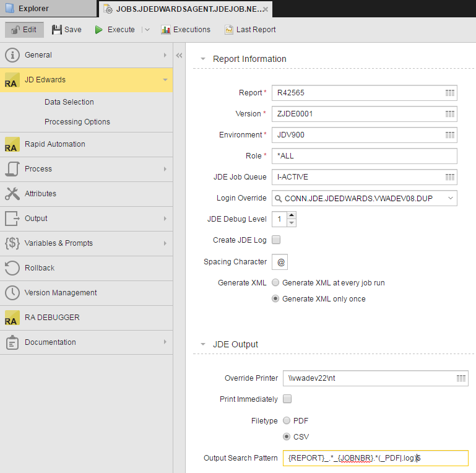Click the Variables & Prompts {$} icon

(12, 243)
